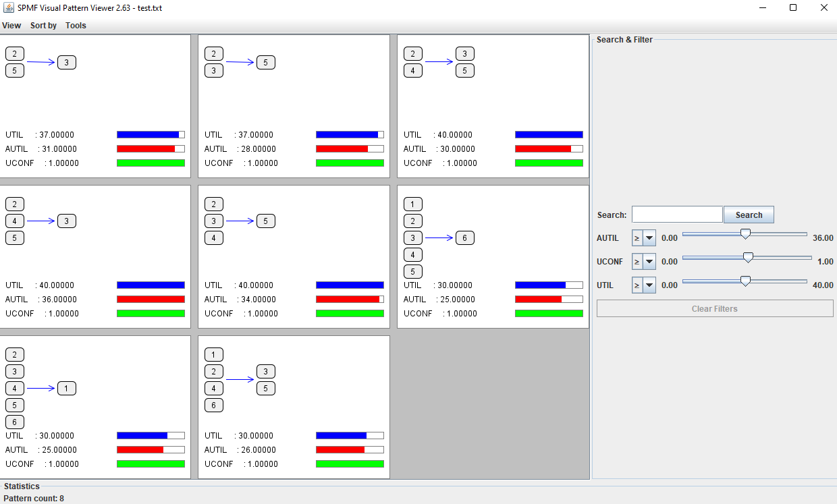Open the Sort by menu
Image resolution: width=837 pixels, height=504 pixels.
[x=43, y=26]
